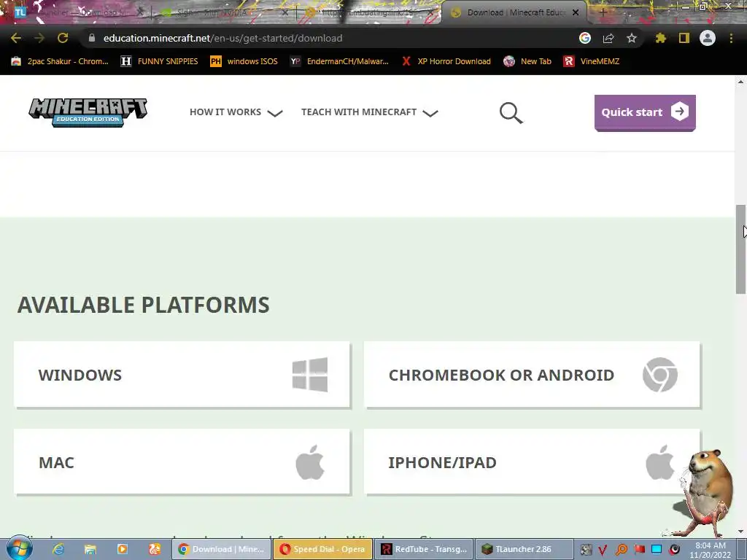747x560 pixels.
Task: Click the blue monitor tray icon
Action: pos(657,550)
